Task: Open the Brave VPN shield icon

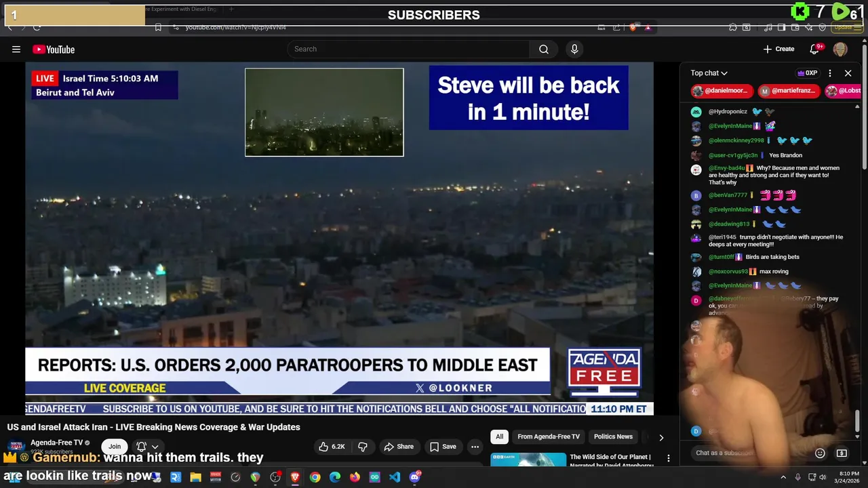Action: pyautogui.click(x=822, y=27)
